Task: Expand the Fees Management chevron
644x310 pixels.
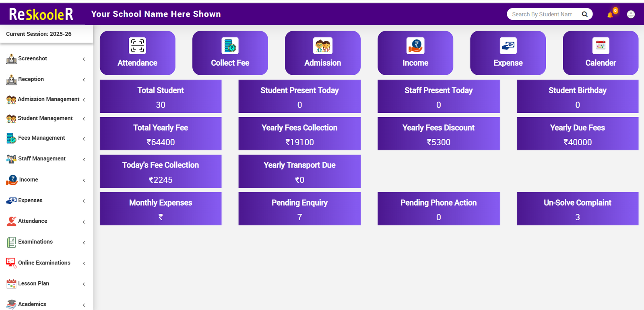Action: 84,139
